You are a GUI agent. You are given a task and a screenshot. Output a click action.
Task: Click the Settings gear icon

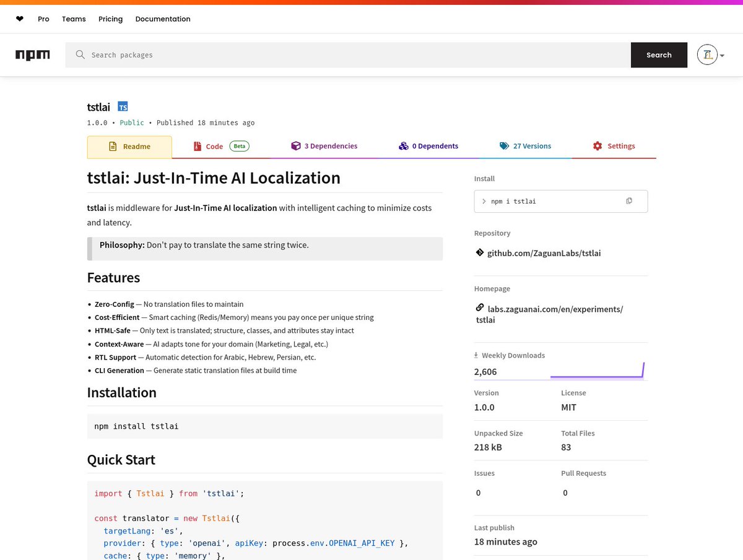[597, 146]
